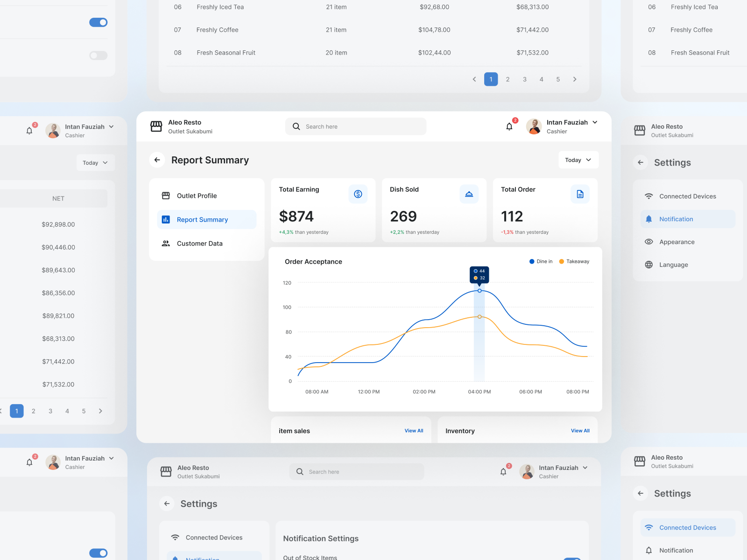Turn off the blue toggle at bottom left
The height and width of the screenshot is (560, 747).
(98, 553)
